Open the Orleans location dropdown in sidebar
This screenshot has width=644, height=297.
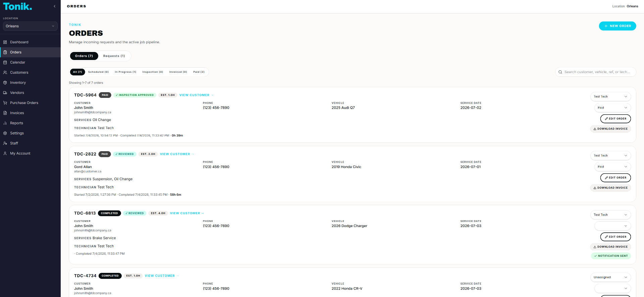(x=30, y=26)
